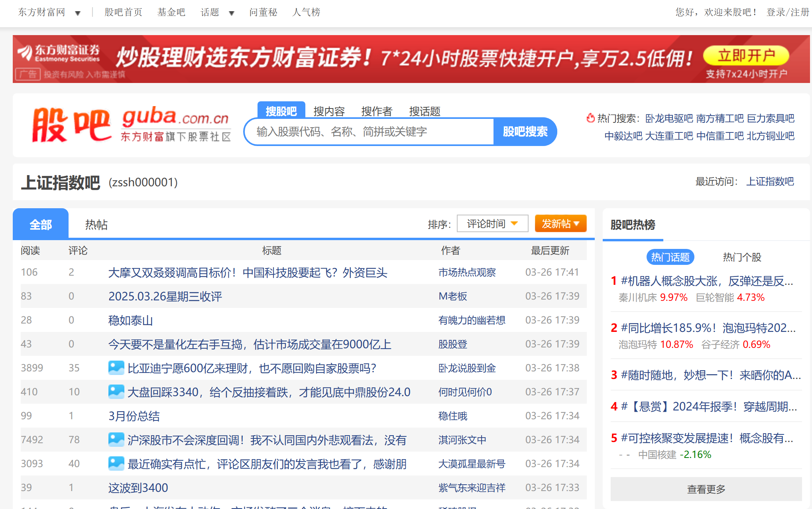Open image attached to the 大盘回踩3340 post
The height and width of the screenshot is (509, 812).
116,392
